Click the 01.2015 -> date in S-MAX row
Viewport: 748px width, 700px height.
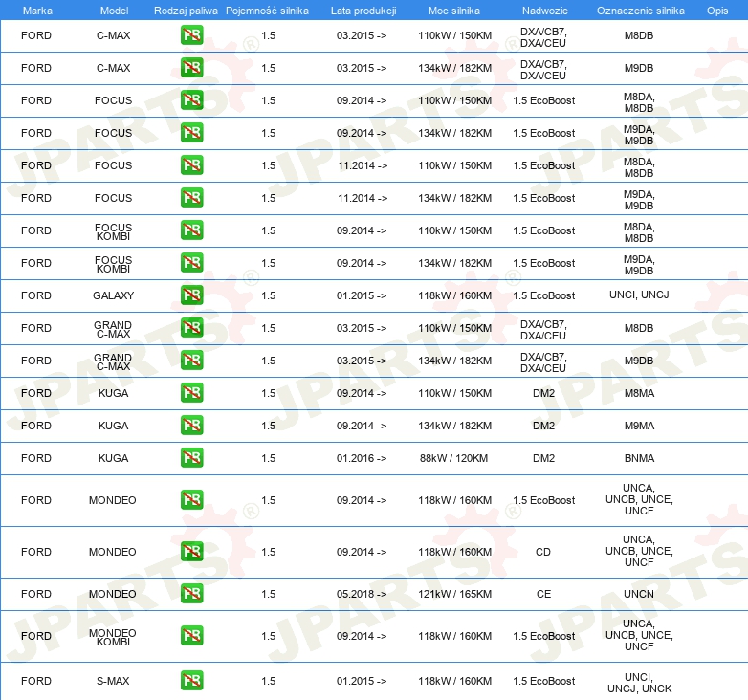(362, 681)
